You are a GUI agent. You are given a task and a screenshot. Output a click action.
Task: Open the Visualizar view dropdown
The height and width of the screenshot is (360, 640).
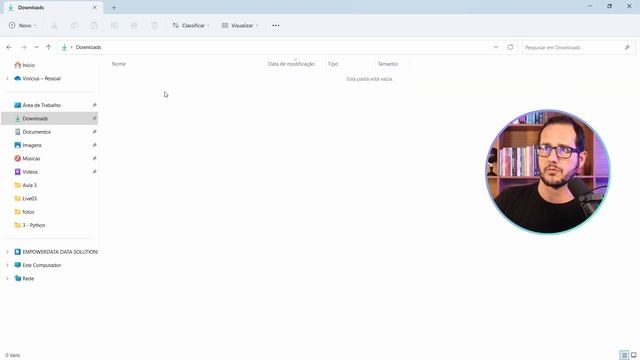click(x=240, y=25)
